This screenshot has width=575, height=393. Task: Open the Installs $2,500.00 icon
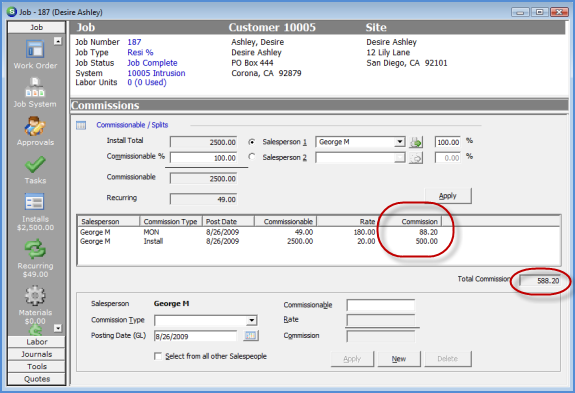point(34,202)
